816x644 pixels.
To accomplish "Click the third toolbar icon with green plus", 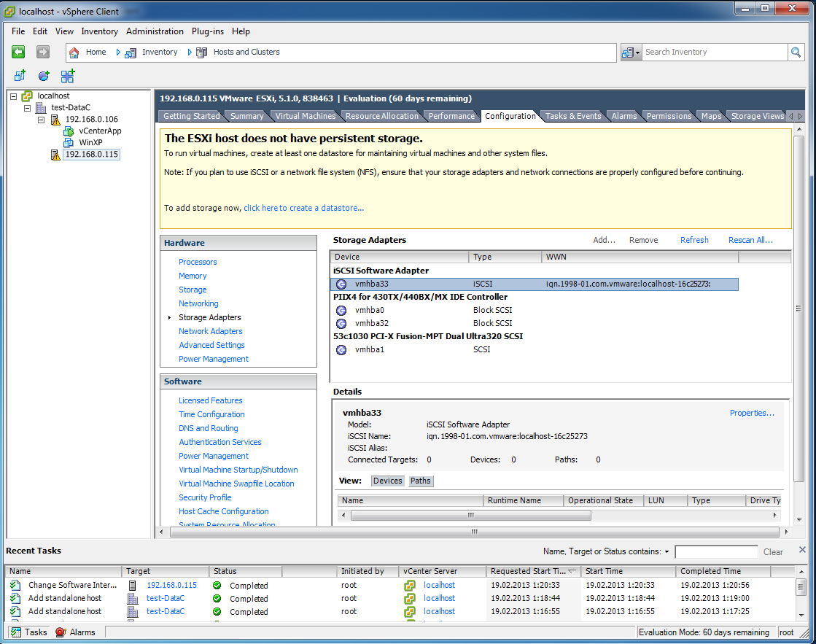I will pyautogui.click(x=68, y=76).
